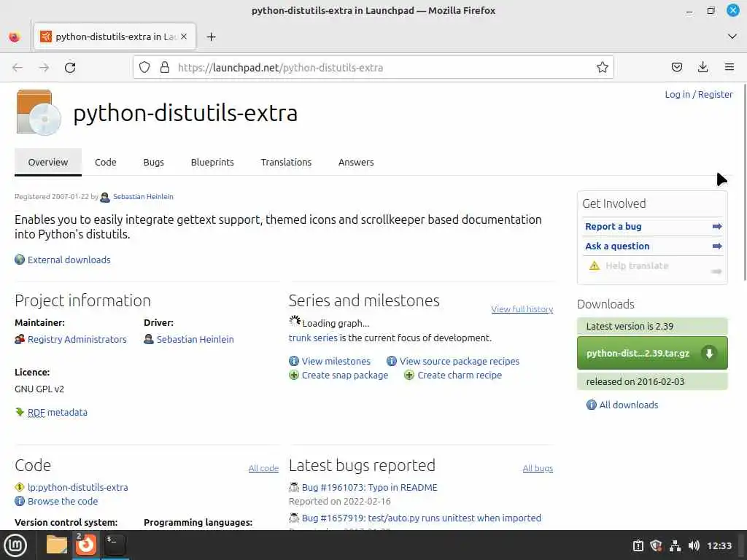Open the trunk series link

pos(313,338)
